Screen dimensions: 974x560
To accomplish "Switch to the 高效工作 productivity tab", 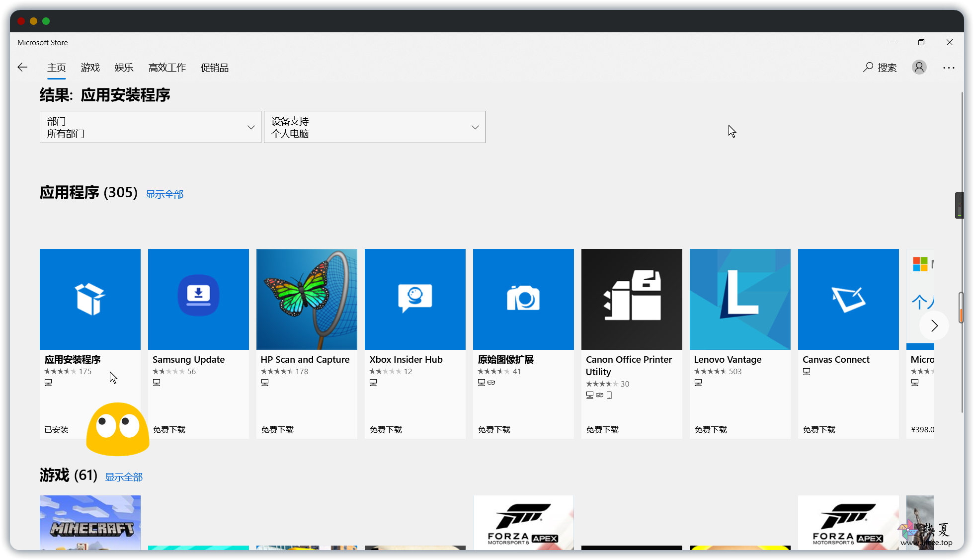I will pyautogui.click(x=167, y=68).
